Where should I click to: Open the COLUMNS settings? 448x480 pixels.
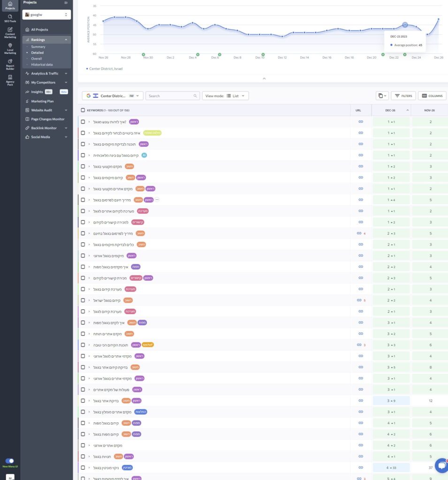tap(432, 96)
